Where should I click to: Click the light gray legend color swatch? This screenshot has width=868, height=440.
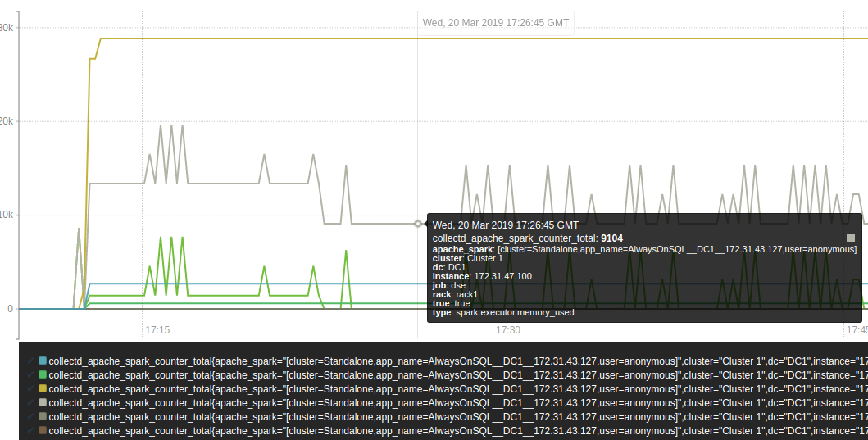(x=43, y=402)
